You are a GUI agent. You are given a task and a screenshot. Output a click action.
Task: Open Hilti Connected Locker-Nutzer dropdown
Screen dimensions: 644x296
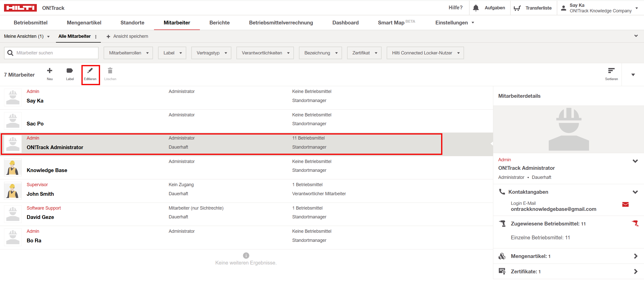pyautogui.click(x=425, y=53)
